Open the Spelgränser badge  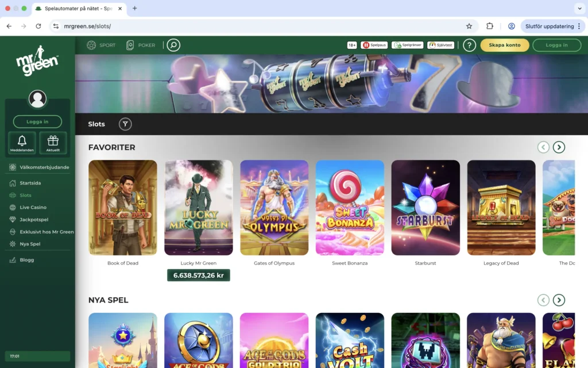[x=408, y=45]
